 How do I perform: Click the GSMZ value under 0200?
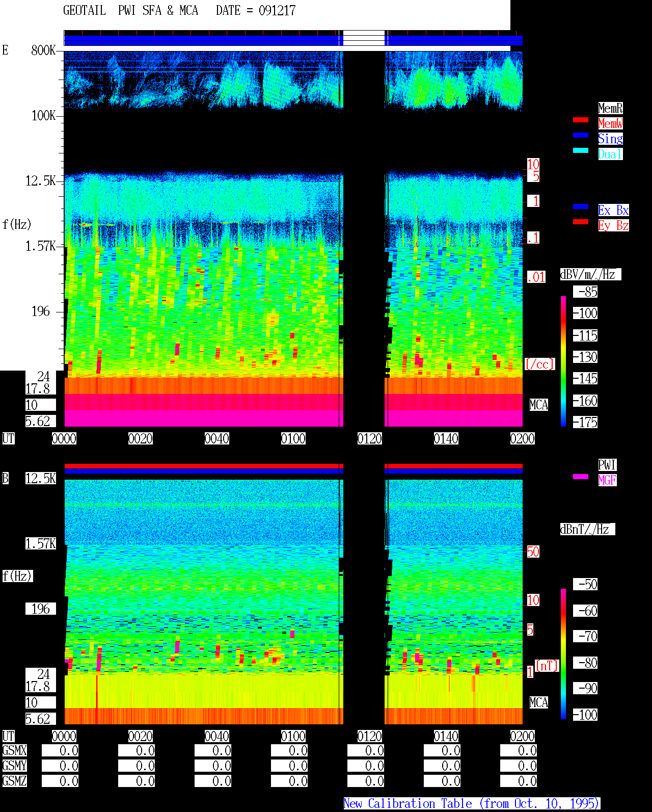519,781
